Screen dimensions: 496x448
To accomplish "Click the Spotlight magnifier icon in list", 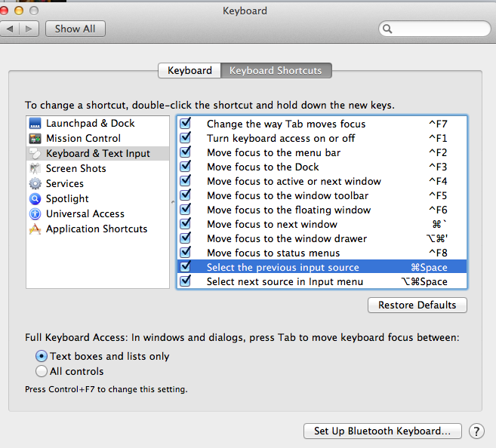I will [x=35, y=199].
